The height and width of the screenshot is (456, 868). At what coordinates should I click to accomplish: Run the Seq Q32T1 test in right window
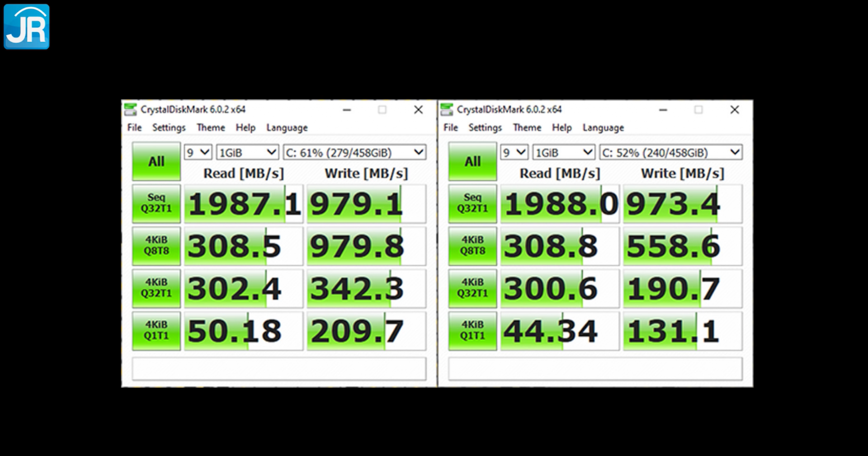click(x=472, y=204)
